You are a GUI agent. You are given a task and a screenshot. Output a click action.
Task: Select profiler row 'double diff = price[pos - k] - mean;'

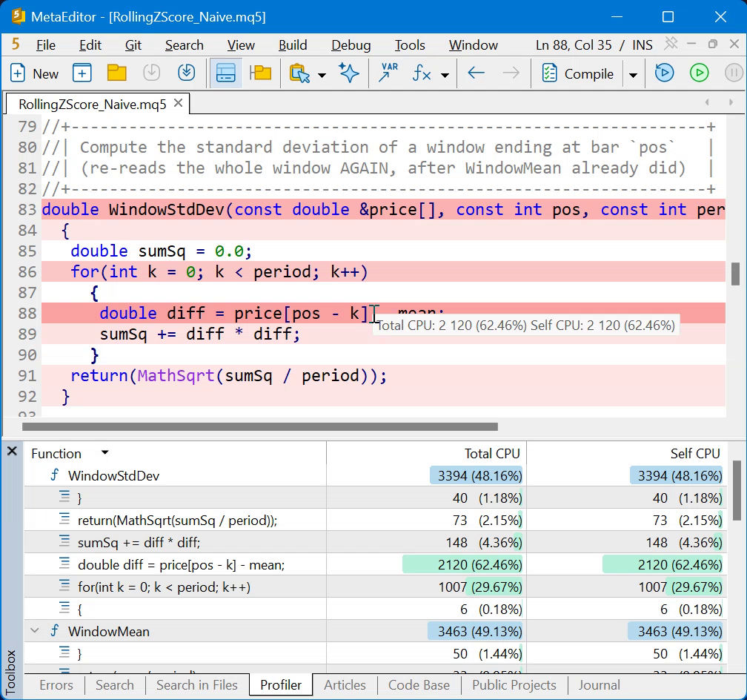[376, 564]
